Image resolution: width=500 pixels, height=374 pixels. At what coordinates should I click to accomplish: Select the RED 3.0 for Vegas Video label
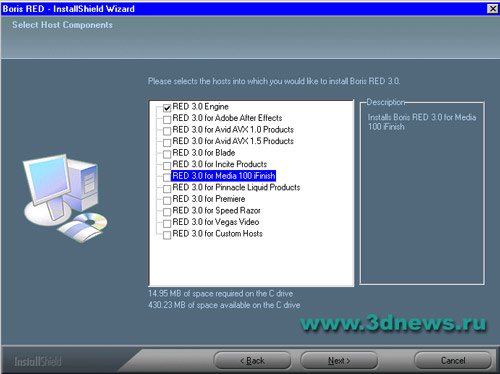coord(216,222)
